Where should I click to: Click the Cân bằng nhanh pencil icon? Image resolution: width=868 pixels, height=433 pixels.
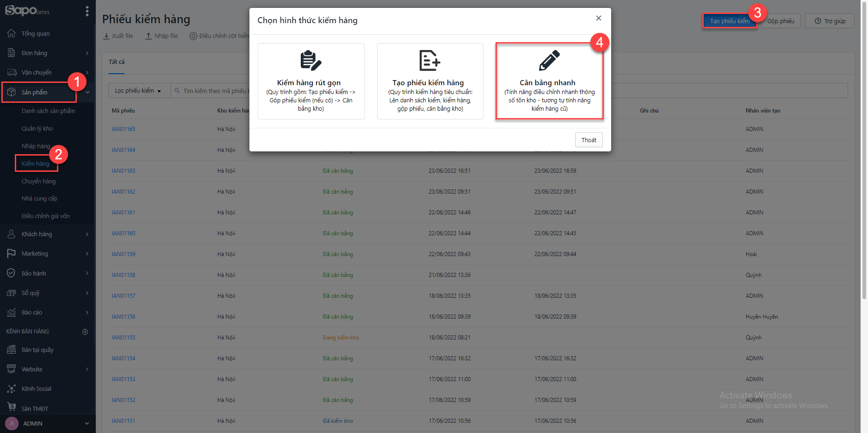549,61
